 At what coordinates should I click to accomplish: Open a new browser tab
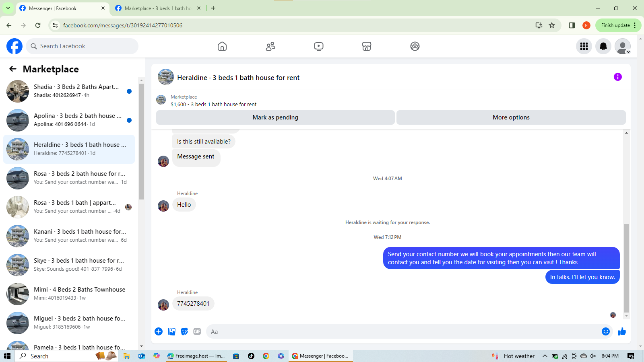(213, 8)
